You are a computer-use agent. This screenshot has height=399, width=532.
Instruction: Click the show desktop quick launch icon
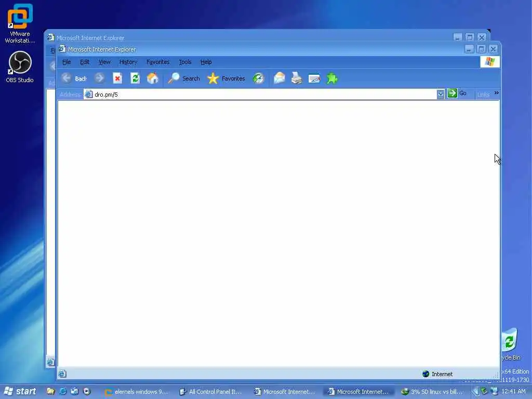click(75, 392)
